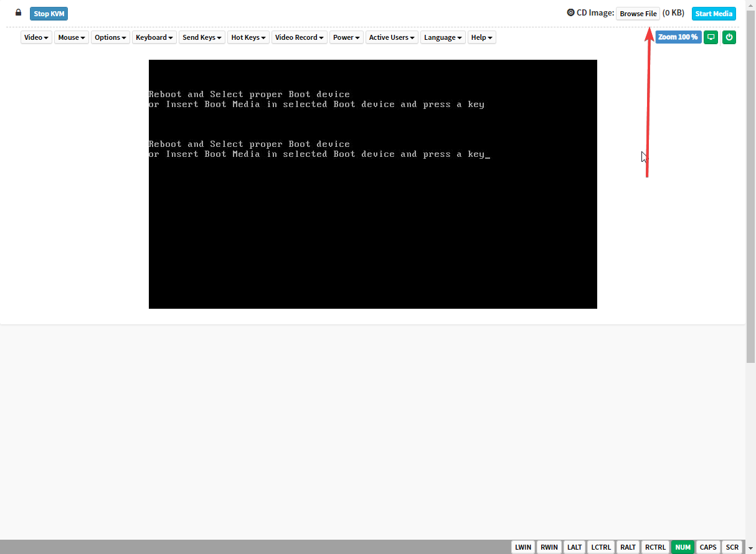This screenshot has height=554, width=756.
Task: Click the lock icon beside Stop KVM
Action: [18, 12]
